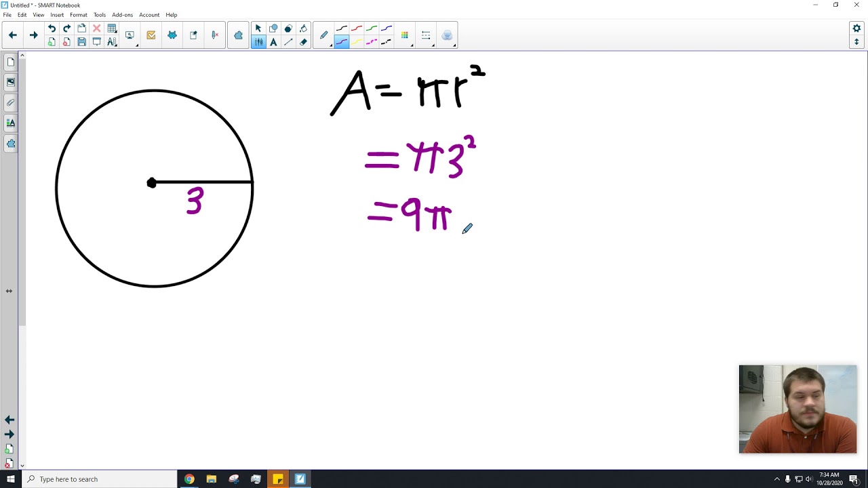Click the response checkmark icon

pos(151,35)
